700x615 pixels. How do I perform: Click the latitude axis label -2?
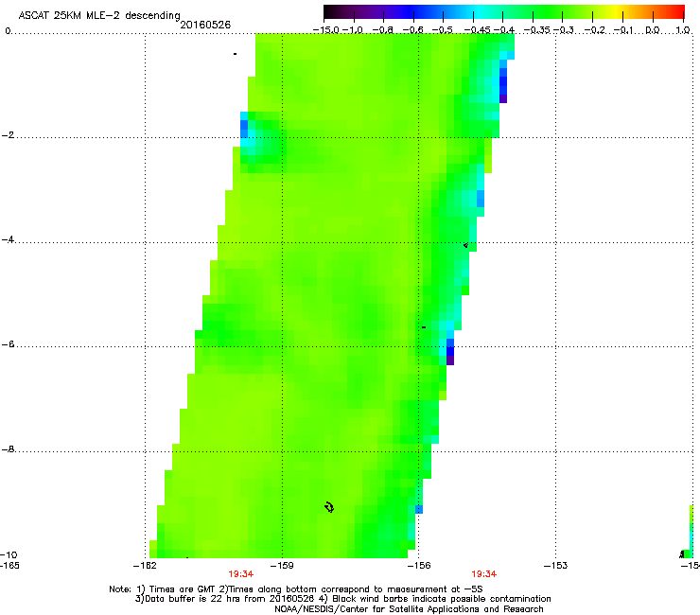(8, 135)
